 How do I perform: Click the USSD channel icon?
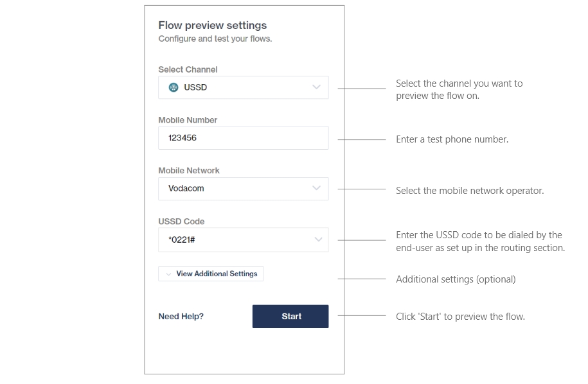(x=174, y=87)
